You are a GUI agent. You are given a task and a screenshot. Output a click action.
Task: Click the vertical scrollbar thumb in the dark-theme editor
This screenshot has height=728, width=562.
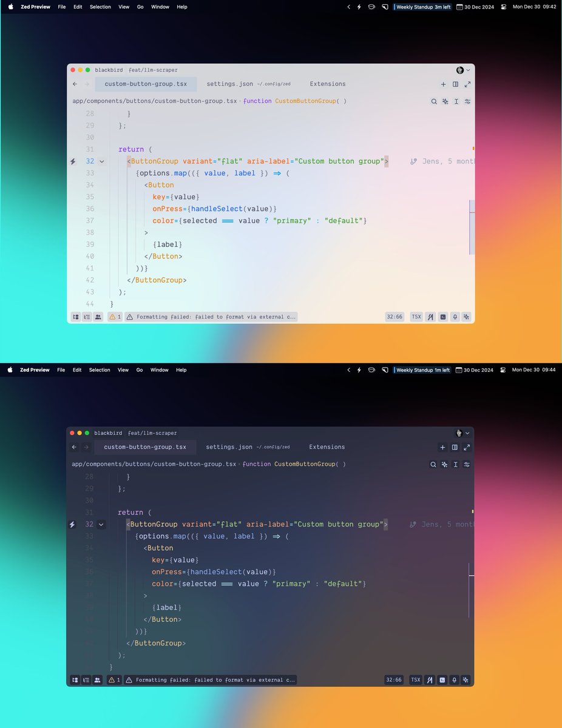click(x=471, y=590)
